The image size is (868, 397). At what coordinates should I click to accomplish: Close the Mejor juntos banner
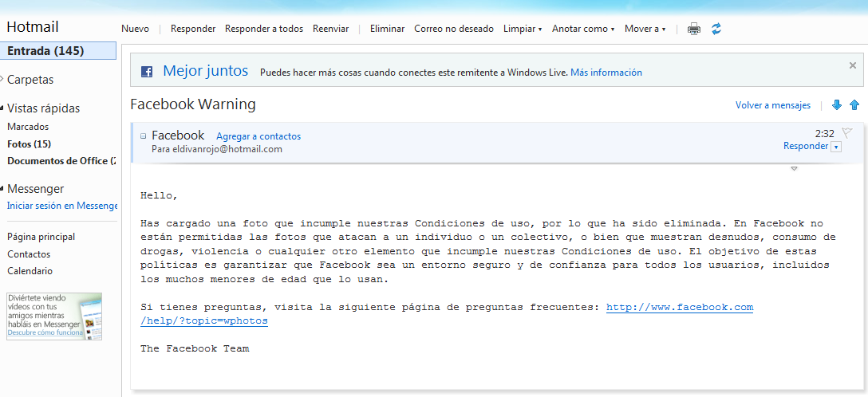click(853, 65)
